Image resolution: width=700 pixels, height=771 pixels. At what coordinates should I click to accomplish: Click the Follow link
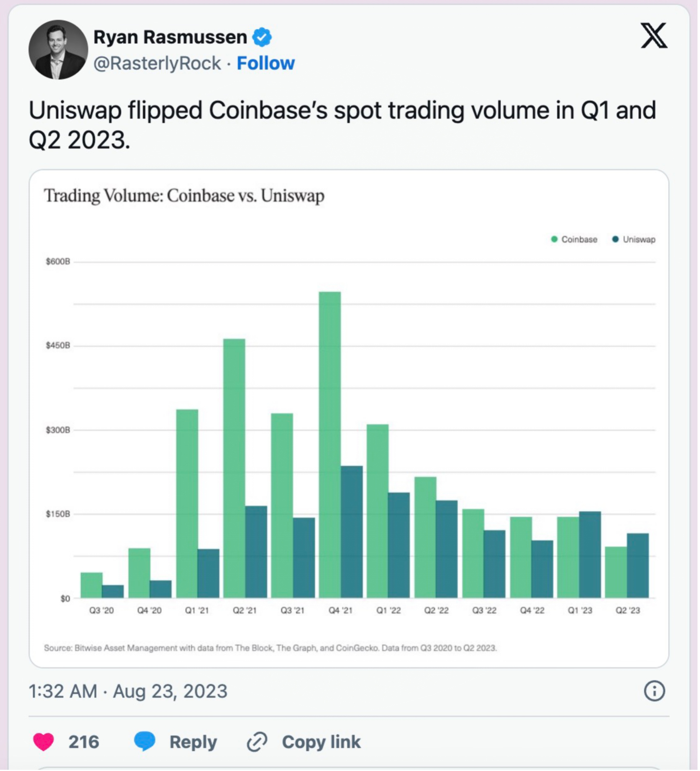click(266, 63)
